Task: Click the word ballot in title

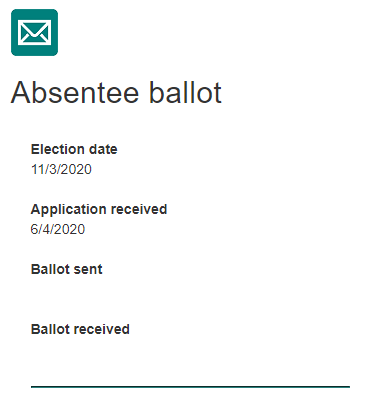Action: pyautogui.click(x=185, y=92)
